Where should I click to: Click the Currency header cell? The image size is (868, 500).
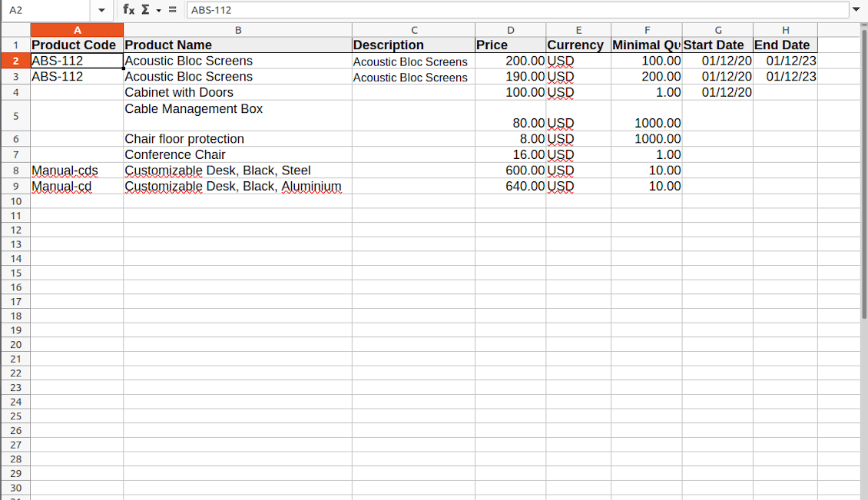coord(578,45)
